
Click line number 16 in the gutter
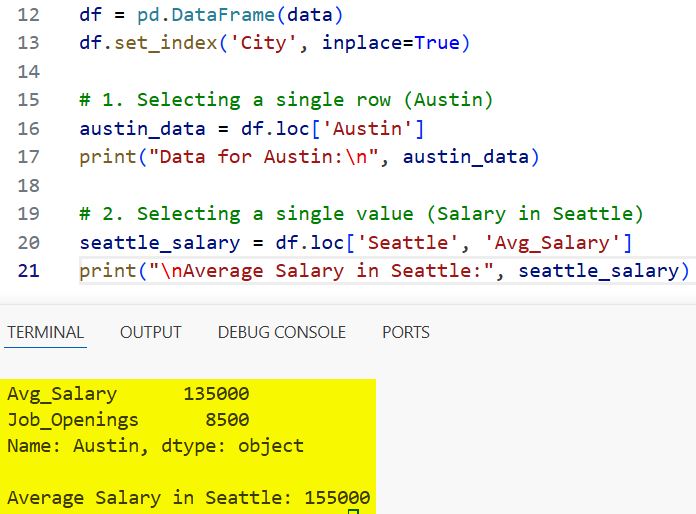click(x=28, y=129)
